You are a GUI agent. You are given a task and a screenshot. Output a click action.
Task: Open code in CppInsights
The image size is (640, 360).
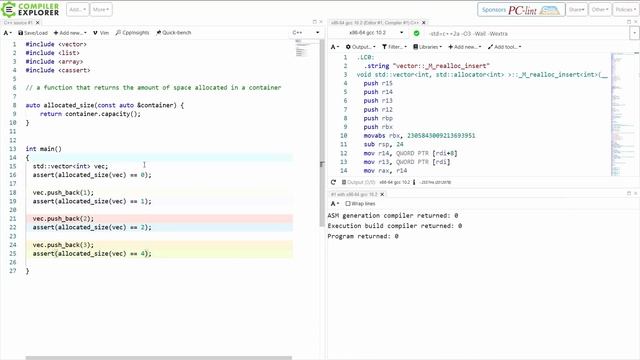click(132, 33)
